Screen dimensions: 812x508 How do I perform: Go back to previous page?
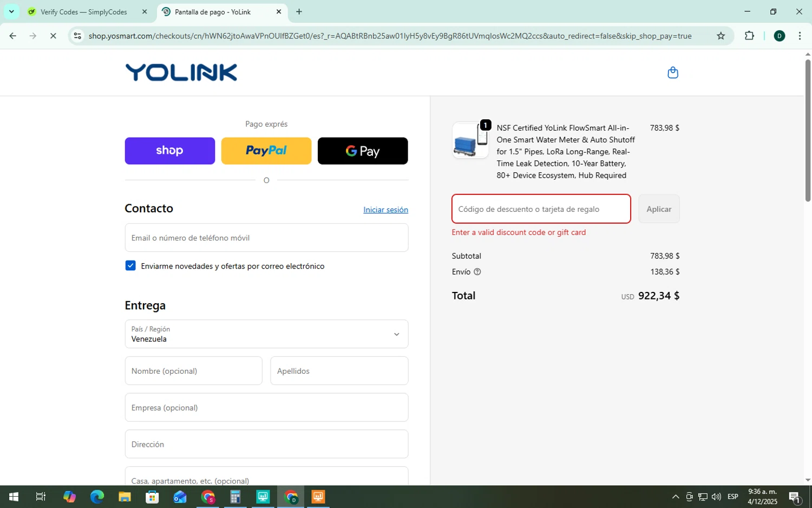pyautogui.click(x=13, y=36)
